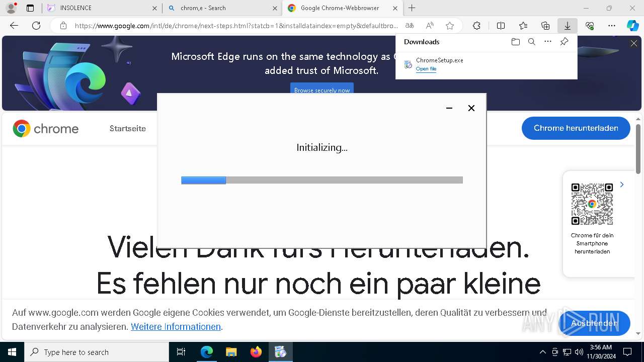644x362 pixels.
Task: Open the Weitere Informationen link
Action: pyautogui.click(x=176, y=327)
